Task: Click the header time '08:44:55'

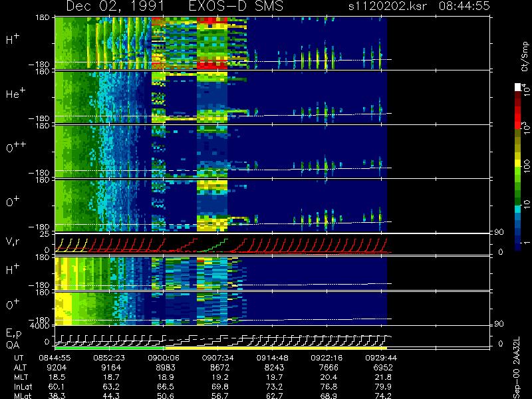Action: 464,6
